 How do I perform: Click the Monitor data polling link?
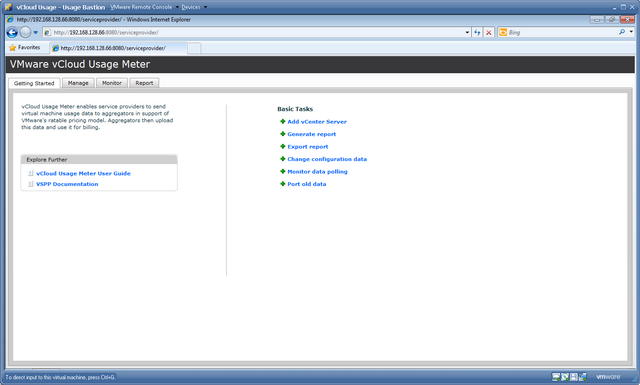point(317,171)
